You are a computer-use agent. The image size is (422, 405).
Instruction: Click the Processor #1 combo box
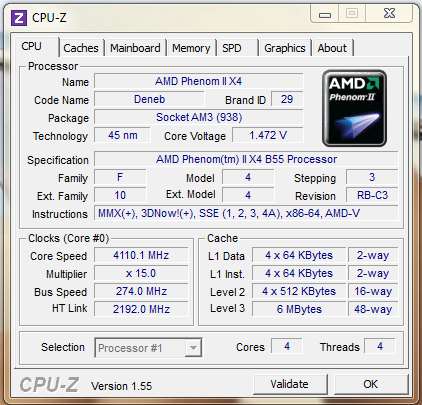[148, 348]
